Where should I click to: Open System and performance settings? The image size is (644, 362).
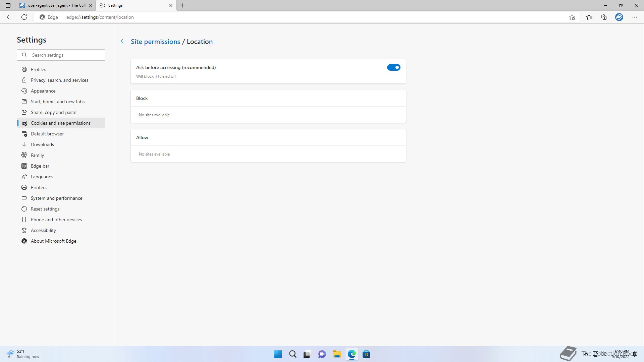click(56, 198)
